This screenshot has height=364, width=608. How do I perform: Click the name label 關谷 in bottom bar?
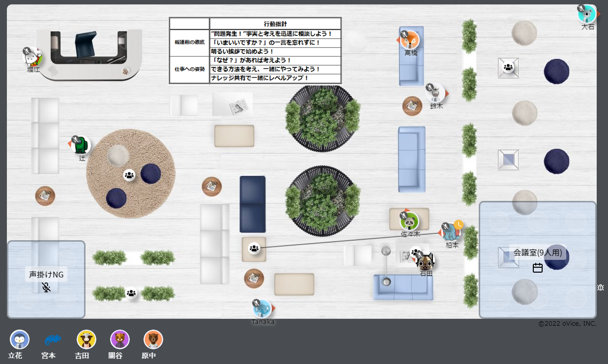click(x=116, y=355)
